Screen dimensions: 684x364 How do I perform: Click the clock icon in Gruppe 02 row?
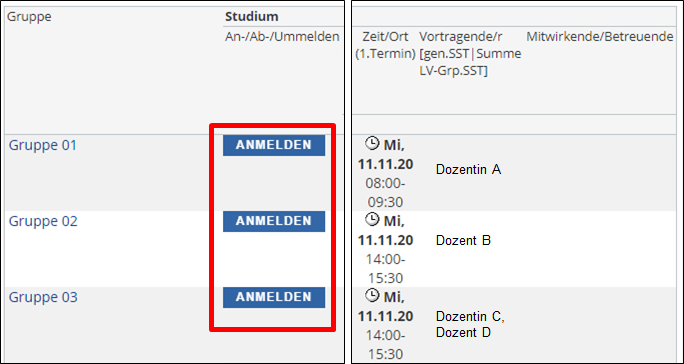372,219
